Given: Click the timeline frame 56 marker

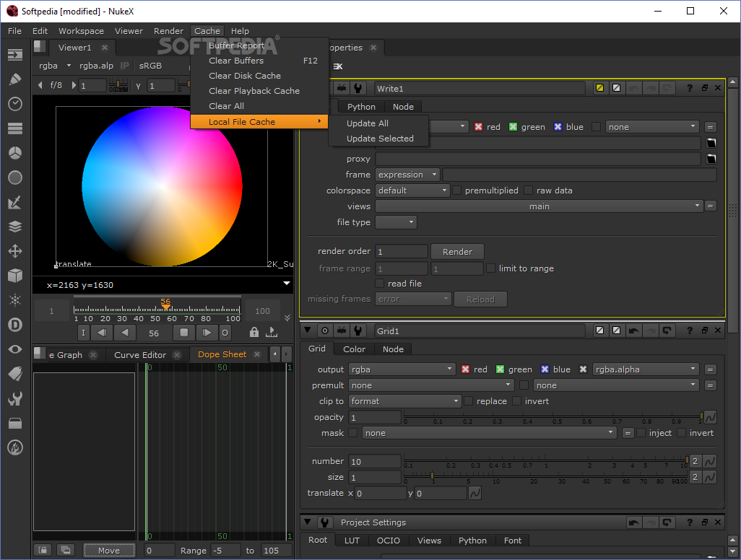Looking at the screenshot, I should (x=165, y=304).
